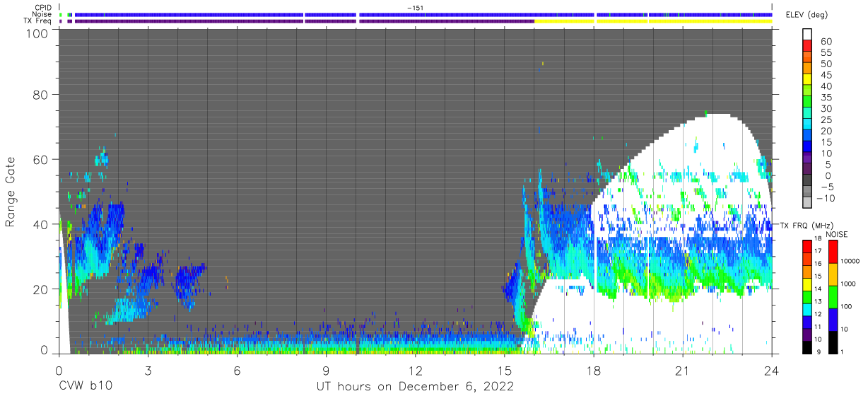The height and width of the screenshot is (401, 868).
Task: Click the '12' UT hour tick label
Action: pos(415,370)
